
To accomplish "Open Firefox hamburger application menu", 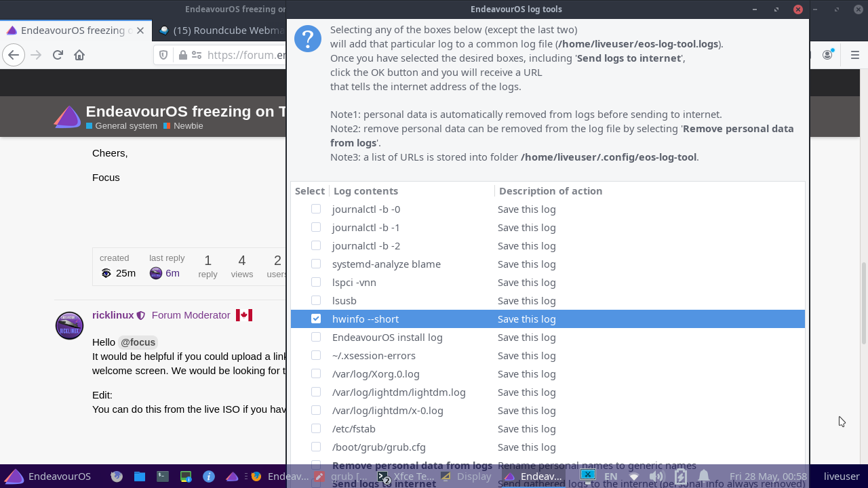I will coord(854,55).
